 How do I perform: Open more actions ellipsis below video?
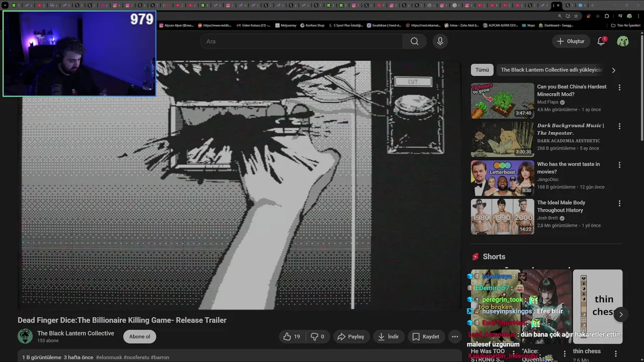[455, 337]
